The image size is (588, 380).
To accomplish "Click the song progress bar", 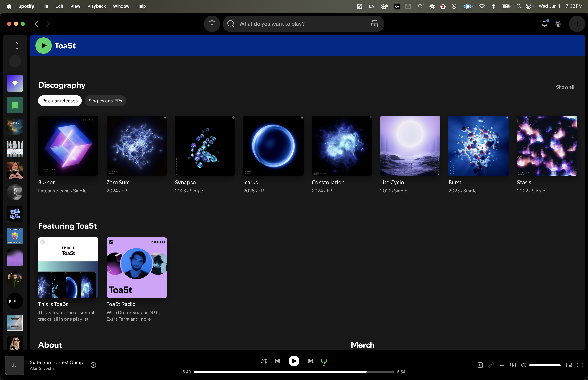I will coord(294,372).
